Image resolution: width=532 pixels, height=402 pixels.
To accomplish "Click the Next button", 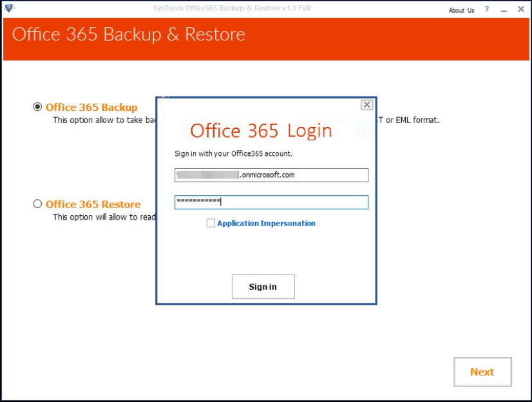I will (482, 372).
